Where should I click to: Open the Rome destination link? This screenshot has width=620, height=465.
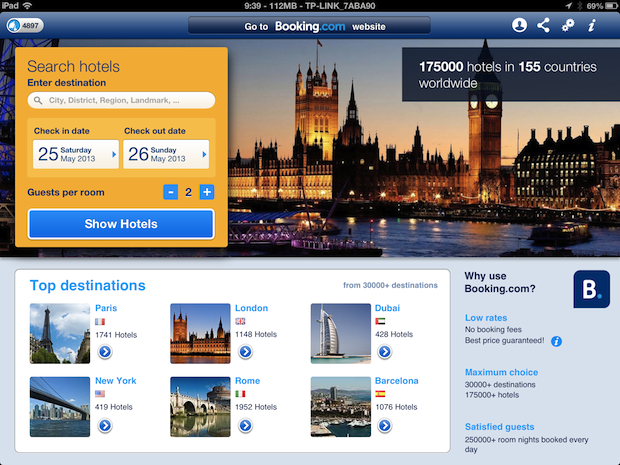[248, 381]
